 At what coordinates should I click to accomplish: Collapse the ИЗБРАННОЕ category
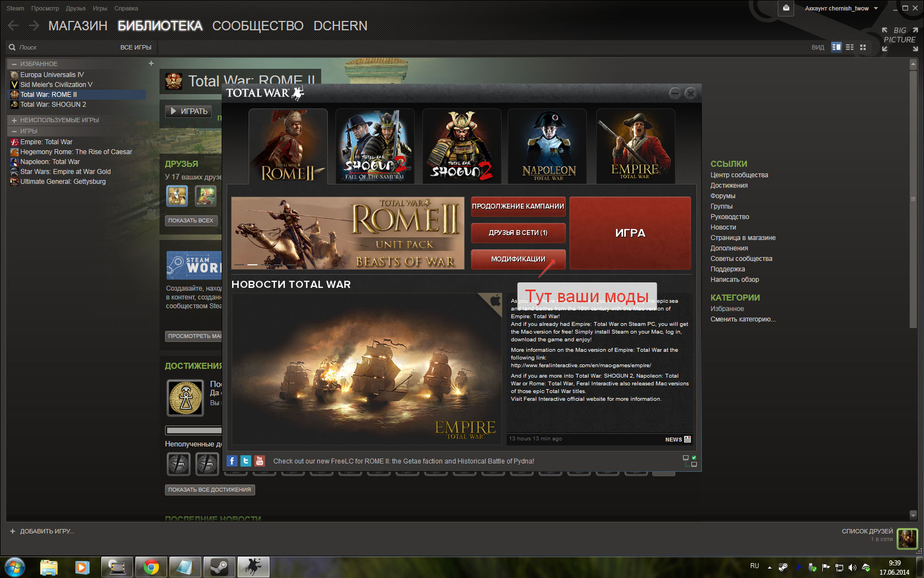click(x=14, y=64)
